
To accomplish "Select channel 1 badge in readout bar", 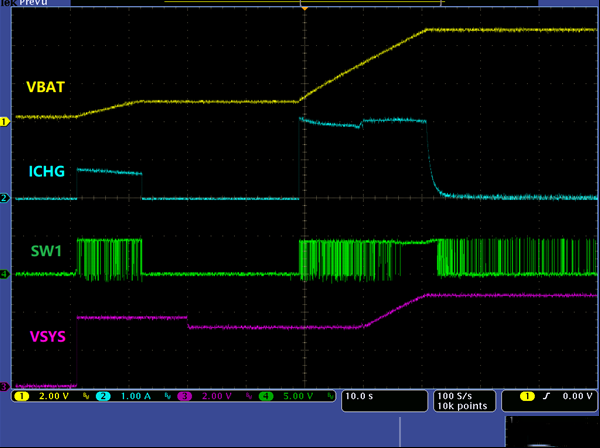I will (x=21, y=396).
